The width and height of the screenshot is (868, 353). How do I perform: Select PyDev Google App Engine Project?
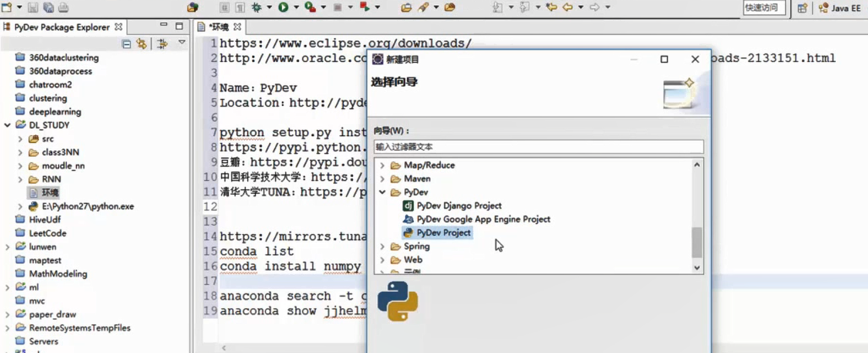pos(476,219)
